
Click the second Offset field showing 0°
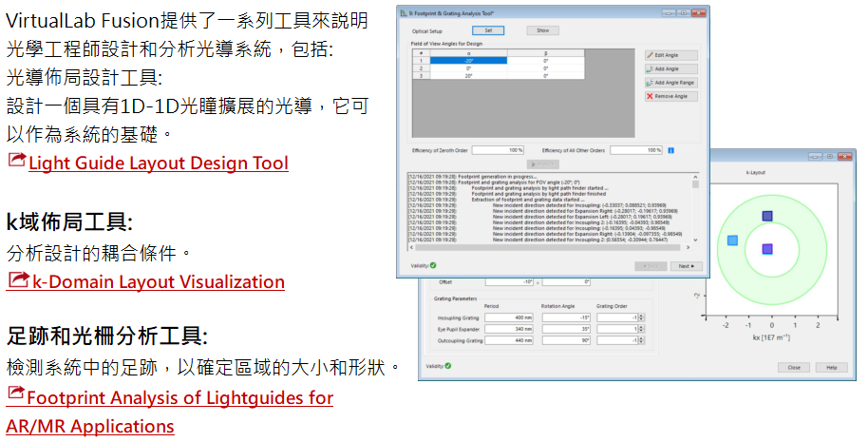coord(566,282)
